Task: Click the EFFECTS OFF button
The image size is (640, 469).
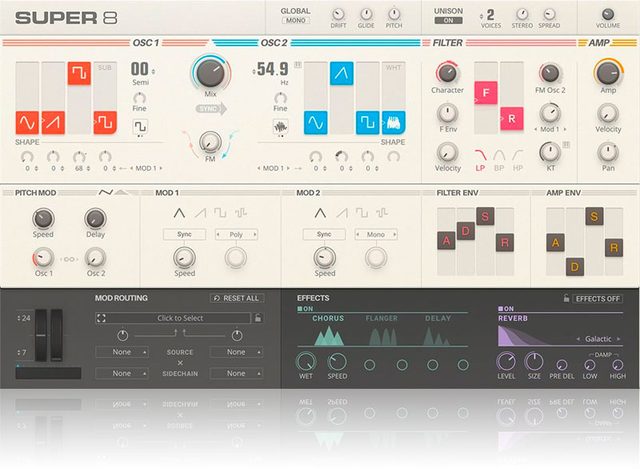Action: 598,299
